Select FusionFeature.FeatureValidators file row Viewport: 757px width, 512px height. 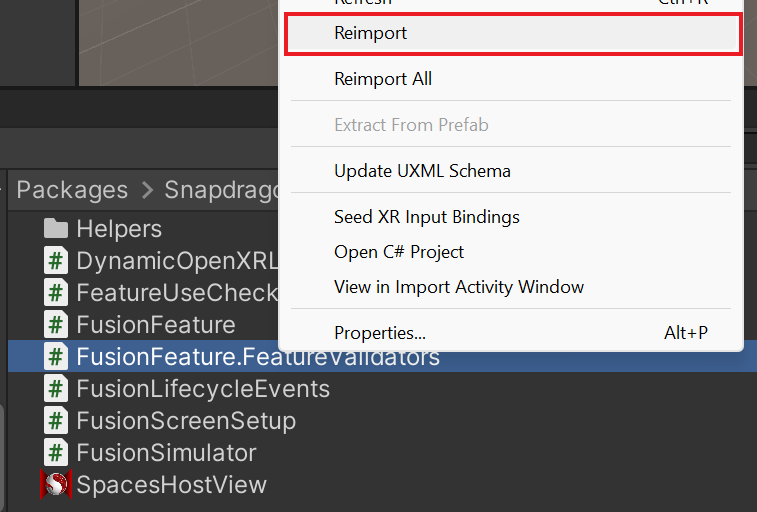click(x=382, y=357)
